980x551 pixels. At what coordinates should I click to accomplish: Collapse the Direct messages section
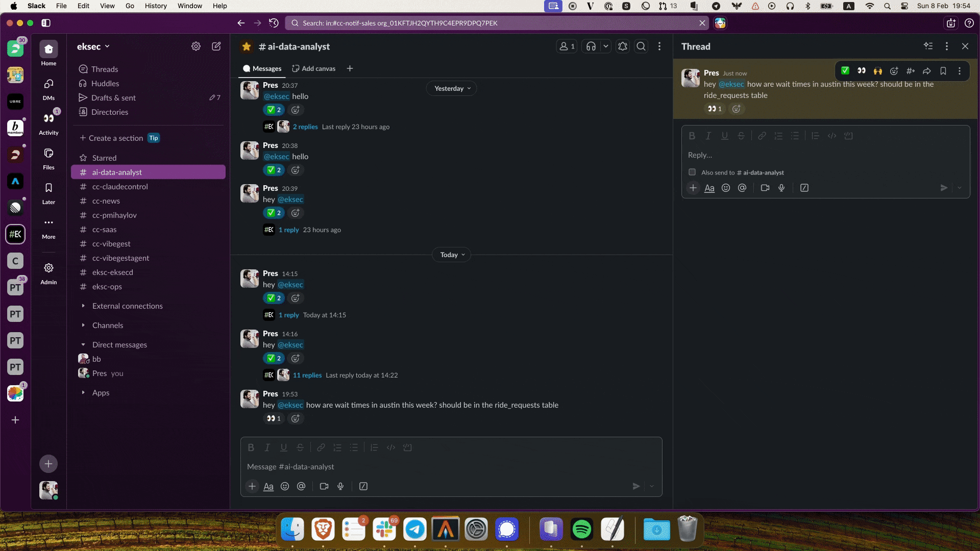tap(84, 344)
